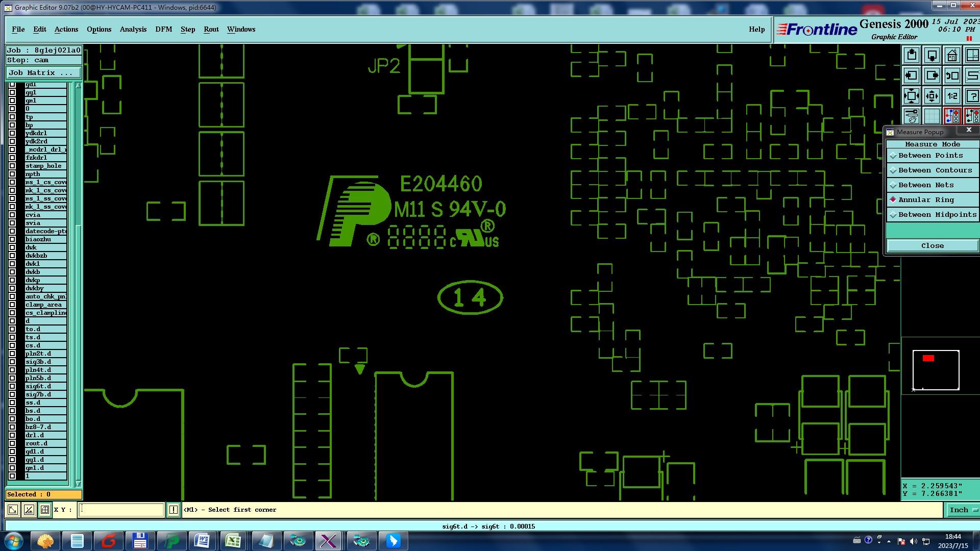Viewport: 980px width, 551px height.
Task: Select Annular Ring measure mode
Action: tap(926, 200)
